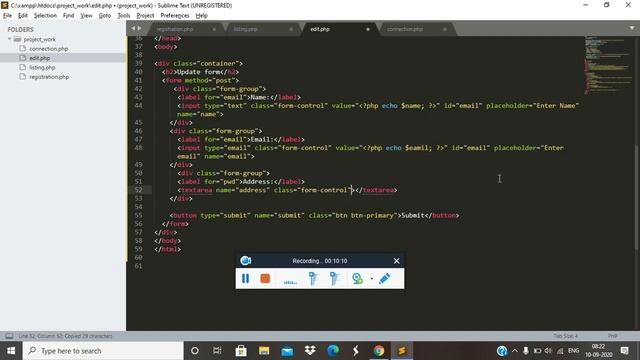The width and height of the screenshot is (640, 360).
Task: Open the View menu
Action: click(86, 16)
